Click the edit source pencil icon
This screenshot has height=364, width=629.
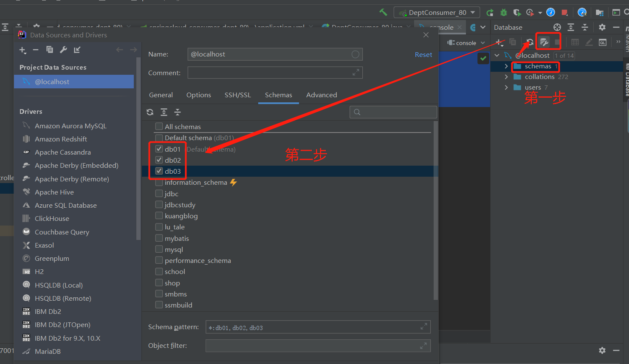pyautogui.click(x=589, y=42)
